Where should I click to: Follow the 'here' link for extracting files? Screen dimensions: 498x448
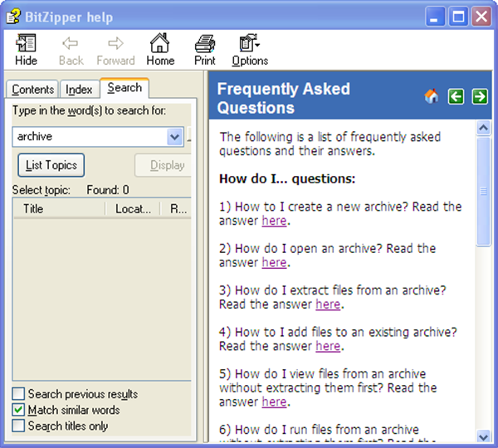point(328,304)
